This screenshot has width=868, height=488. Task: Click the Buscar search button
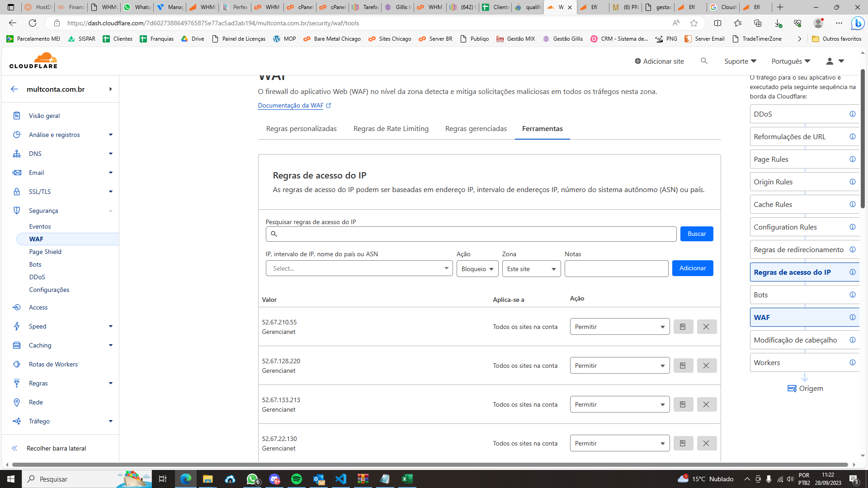click(x=696, y=234)
